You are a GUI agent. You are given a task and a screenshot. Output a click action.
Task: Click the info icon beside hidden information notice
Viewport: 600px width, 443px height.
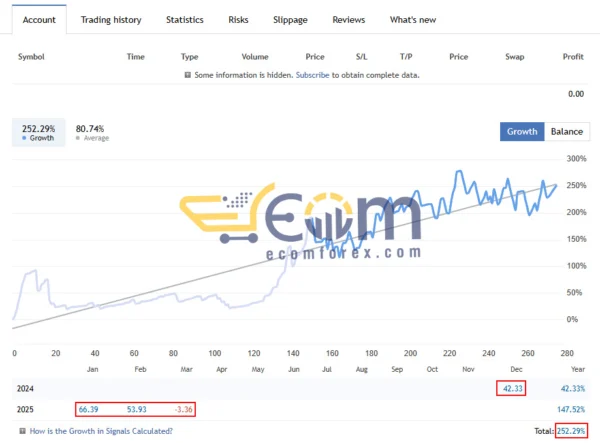189,75
